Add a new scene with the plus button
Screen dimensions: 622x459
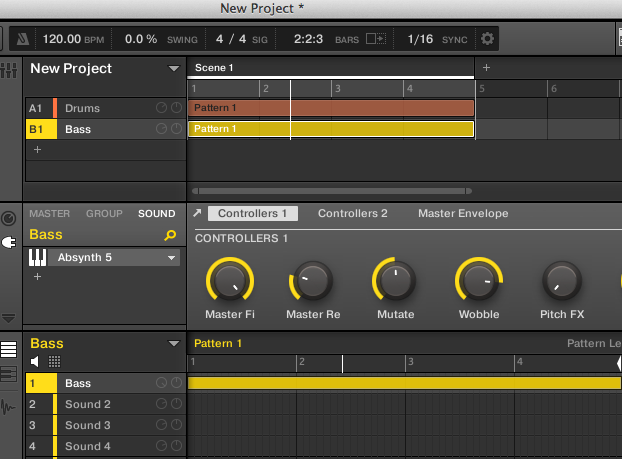486,68
